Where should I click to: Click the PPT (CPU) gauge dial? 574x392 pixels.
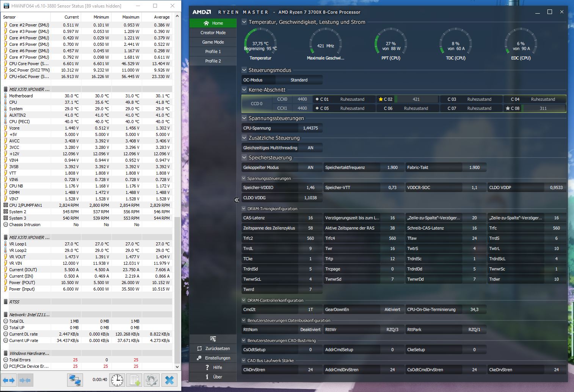pos(391,44)
